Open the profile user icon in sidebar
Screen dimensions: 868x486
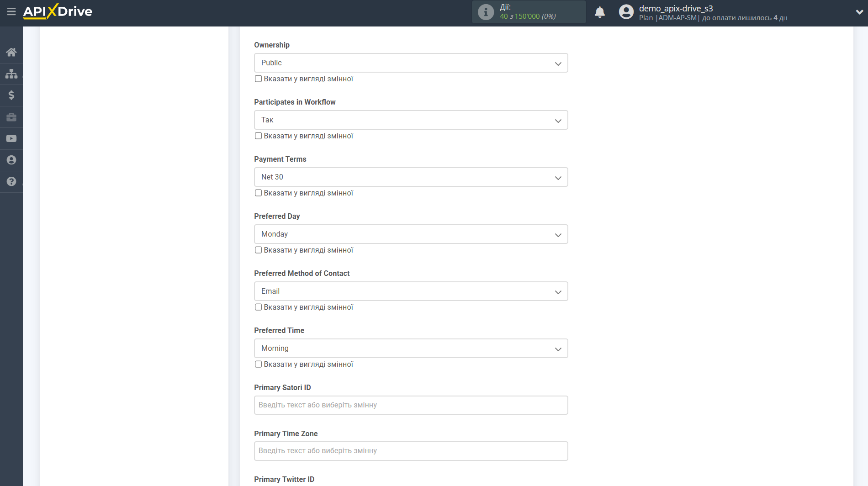[11, 160]
